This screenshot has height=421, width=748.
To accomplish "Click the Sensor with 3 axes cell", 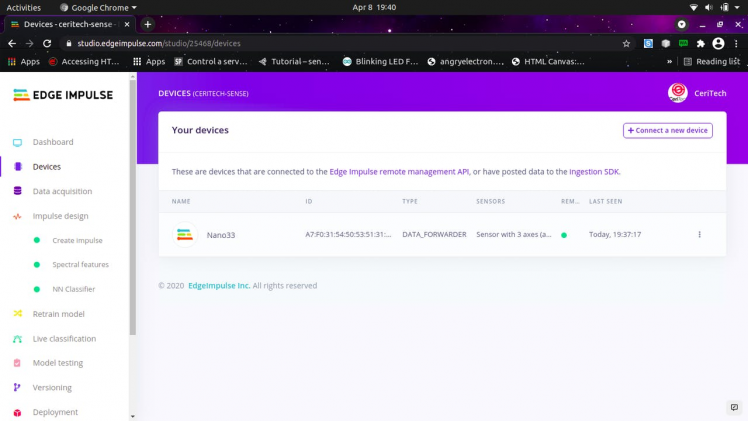I will [514, 235].
